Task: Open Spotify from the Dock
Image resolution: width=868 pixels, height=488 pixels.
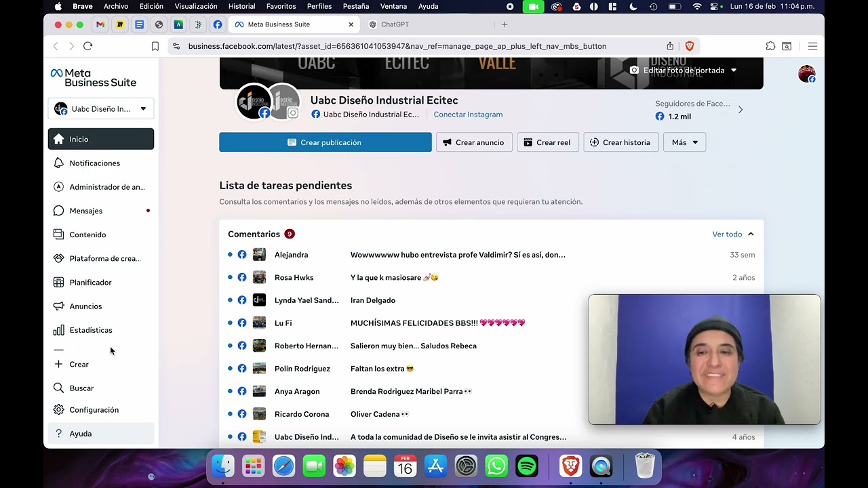Action: [527, 466]
